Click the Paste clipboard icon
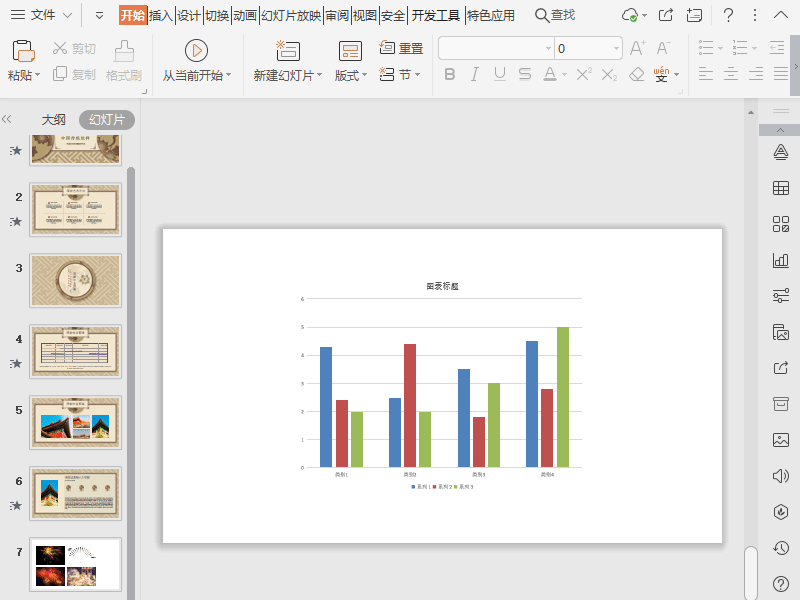This screenshot has width=800, height=600. [x=23, y=51]
